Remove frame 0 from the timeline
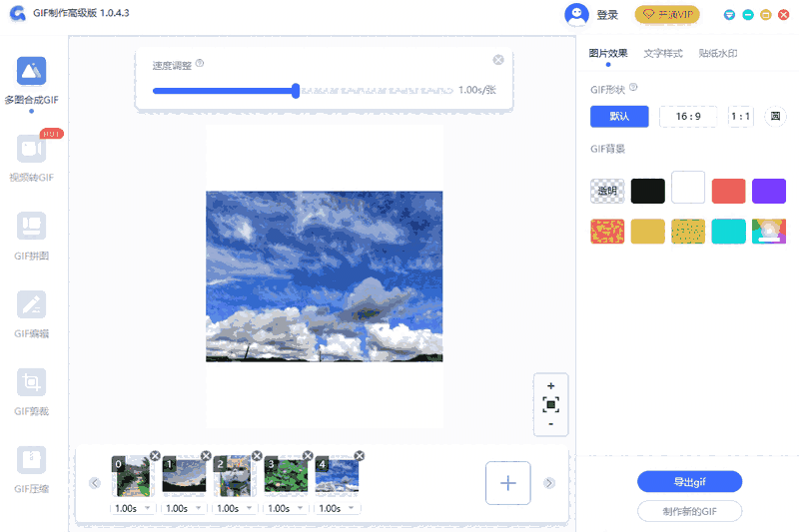 pos(155,455)
